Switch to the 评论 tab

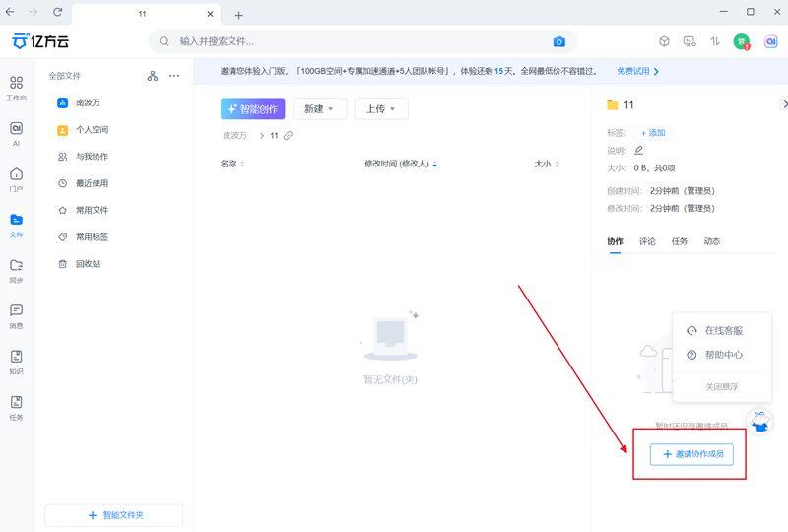[647, 241]
